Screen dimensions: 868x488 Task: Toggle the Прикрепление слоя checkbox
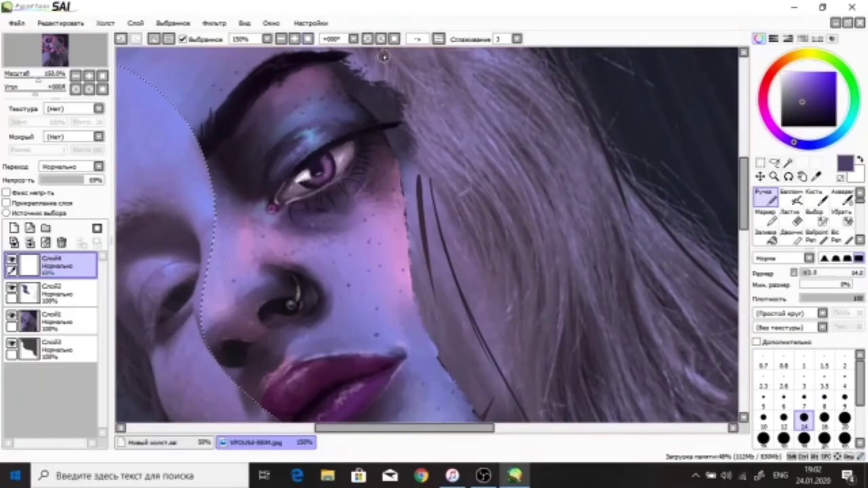[7, 203]
